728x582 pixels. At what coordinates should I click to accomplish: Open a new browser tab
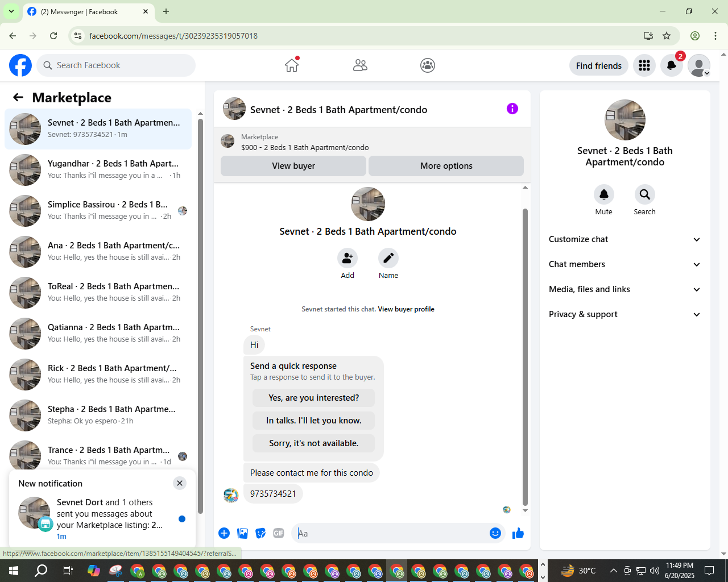166,11
